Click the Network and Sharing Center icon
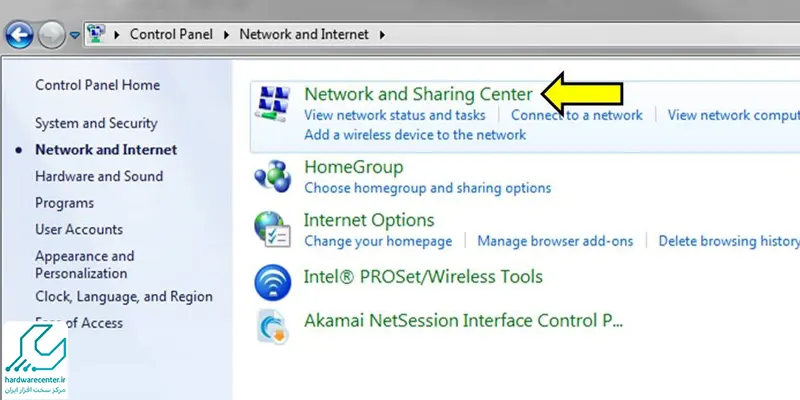The image size is (800, 400). click(x=272, y=104)
